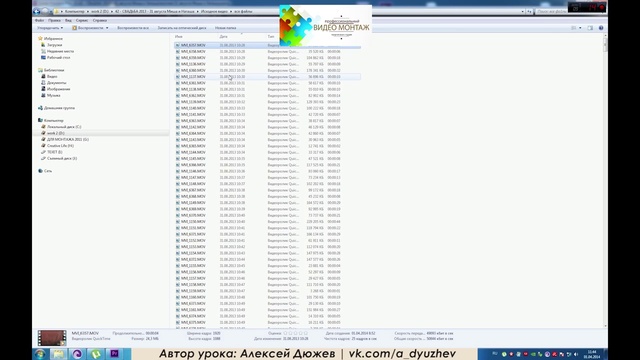The width and height of the screenshot is (640, 360).
Task: Open the view options dropdown arrow
Action: pos(580,28)
